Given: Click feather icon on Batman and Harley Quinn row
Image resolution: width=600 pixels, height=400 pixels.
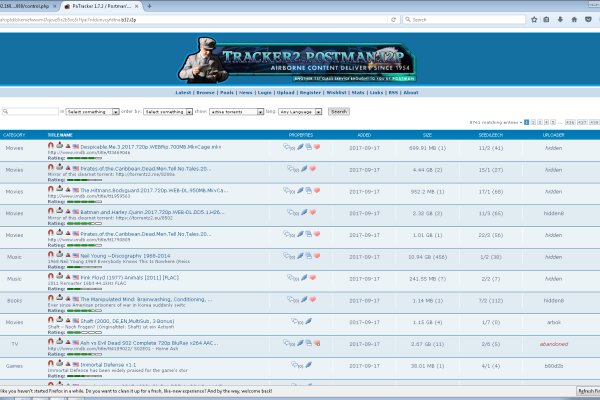Looking at the screenshot, I should pyautogui.click(x=304, y=212).
